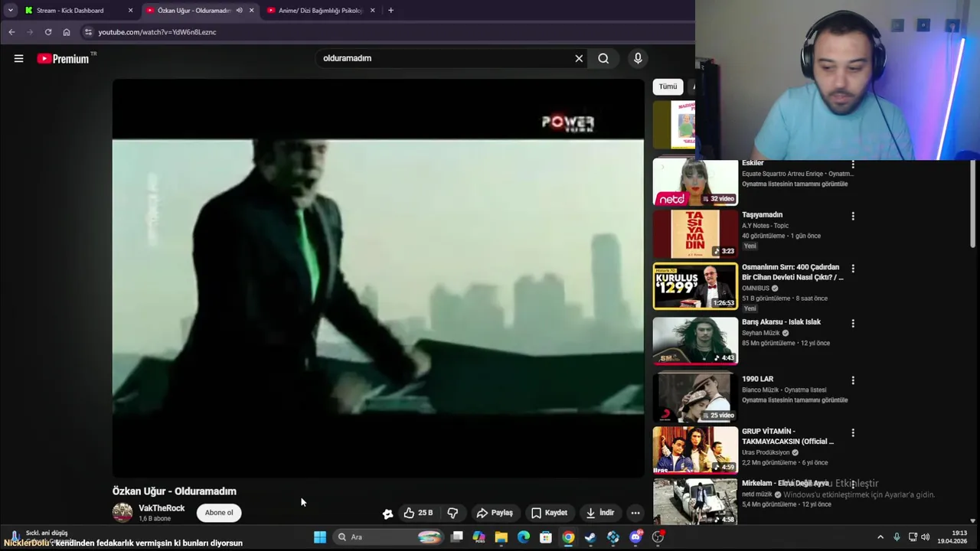Open the Mirkelam video thumbnail
Image resolution: width=980 pixels, height=551 pixels.
pos(695,501)
